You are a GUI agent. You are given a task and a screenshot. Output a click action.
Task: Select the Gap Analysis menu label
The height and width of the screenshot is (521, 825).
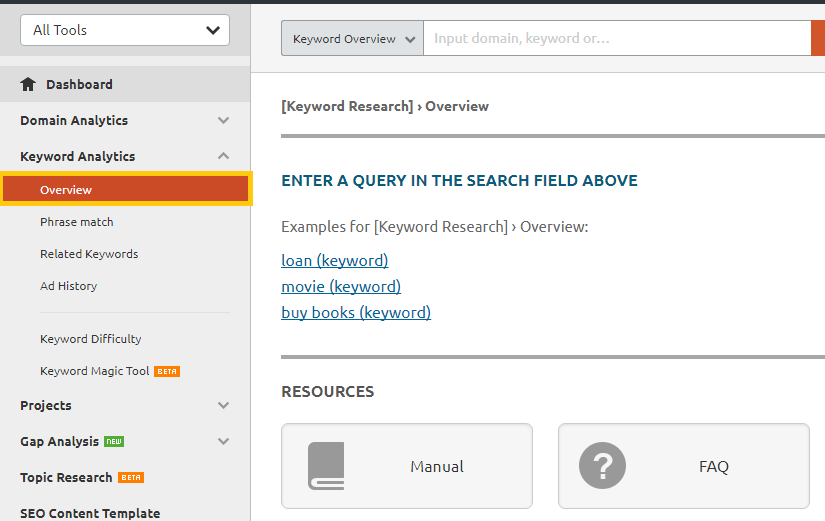pos(59,442)
